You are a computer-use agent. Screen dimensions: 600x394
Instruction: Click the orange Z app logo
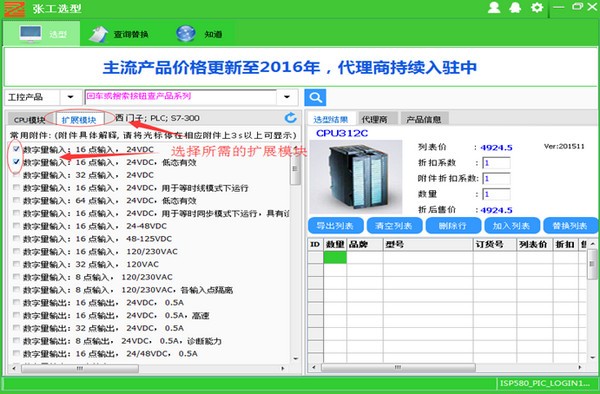(x=14, y=9)
